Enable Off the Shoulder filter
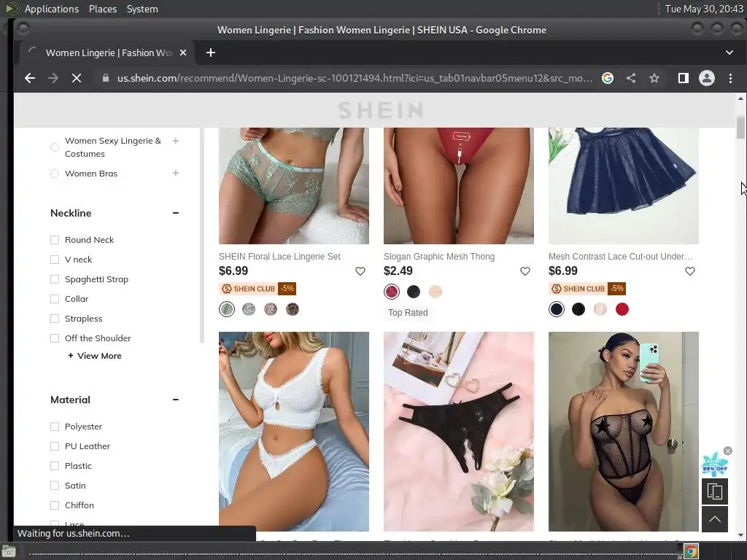Screen dimensions: 747x560 coord(55,338)
